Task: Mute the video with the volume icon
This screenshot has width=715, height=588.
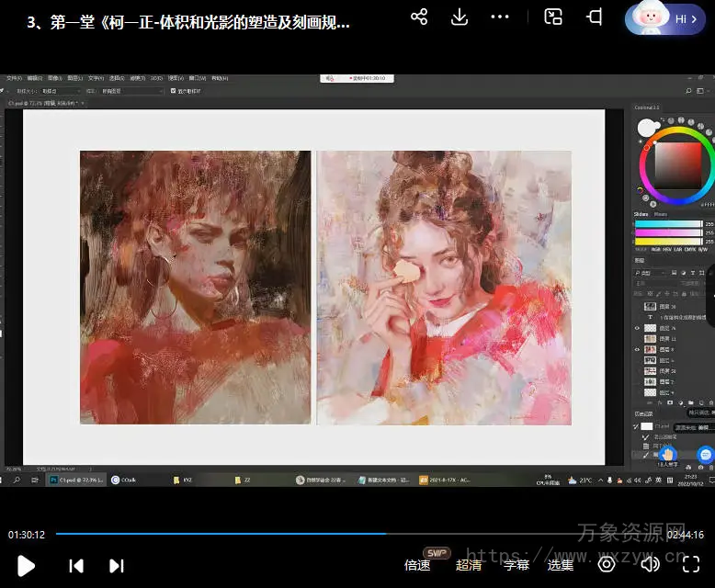Action: point(650,564)
